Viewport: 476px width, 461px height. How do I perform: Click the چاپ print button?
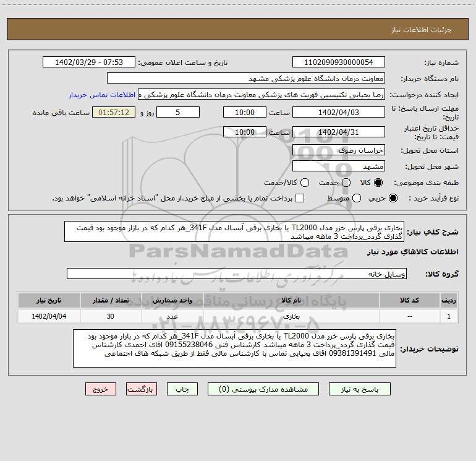[182, 389]
